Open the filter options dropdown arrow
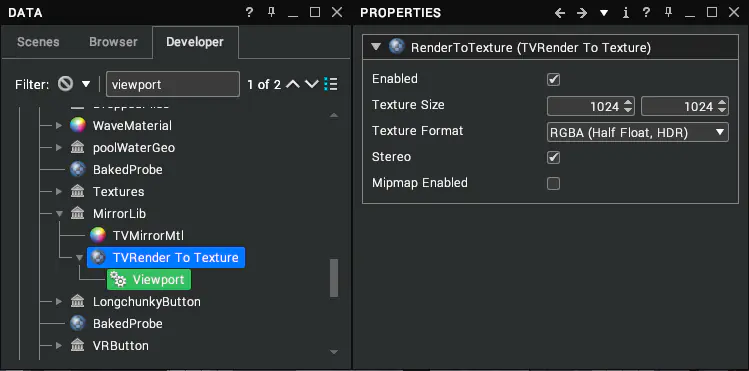The image size is (749, 371). [x=86, y=85]
